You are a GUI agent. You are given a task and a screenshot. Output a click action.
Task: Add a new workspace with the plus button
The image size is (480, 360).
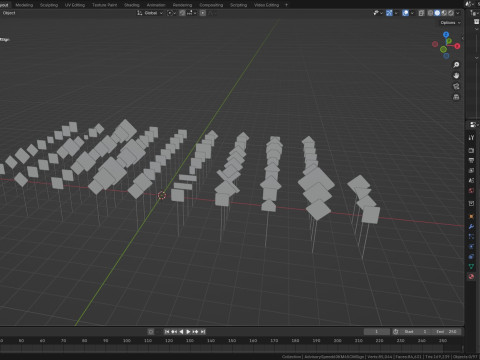(286, 5)
